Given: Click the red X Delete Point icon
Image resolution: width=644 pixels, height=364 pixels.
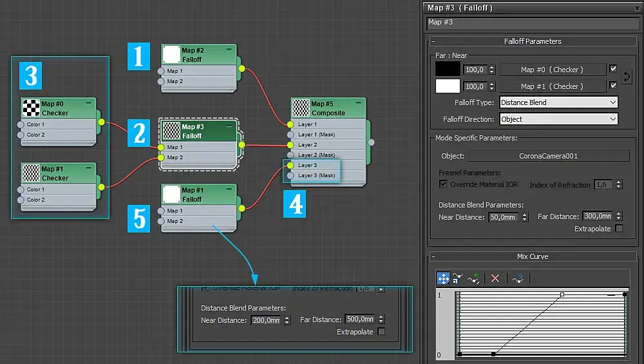Looking at the screenshot, I should click(495, 278).
